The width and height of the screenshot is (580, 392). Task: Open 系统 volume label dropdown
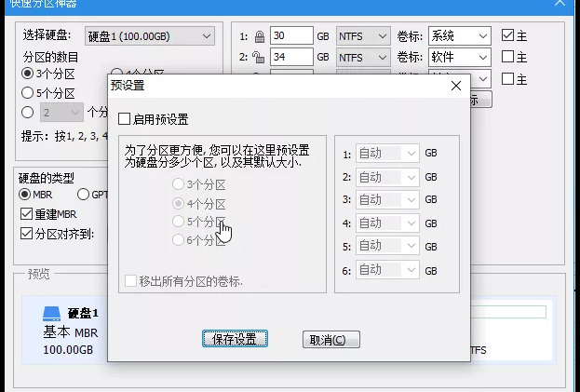460,36
